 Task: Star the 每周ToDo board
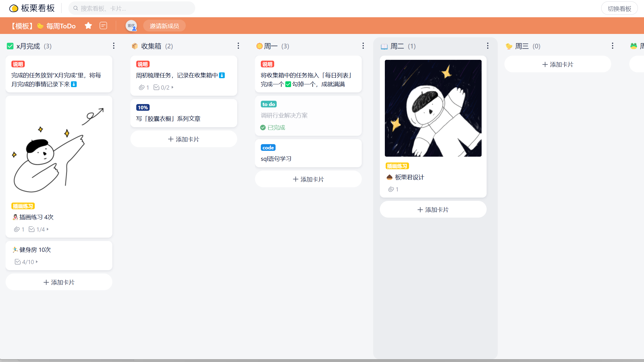click(88, 26)
